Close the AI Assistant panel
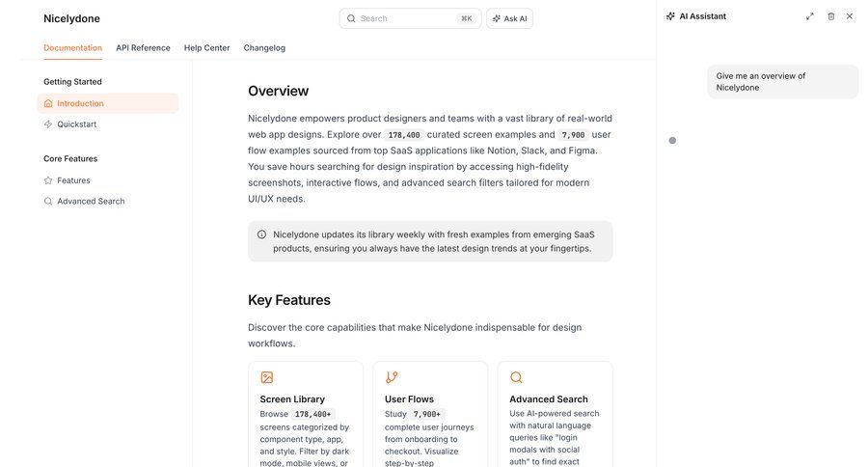The width and height of the screenshot is (868, 467). point(850,16)
